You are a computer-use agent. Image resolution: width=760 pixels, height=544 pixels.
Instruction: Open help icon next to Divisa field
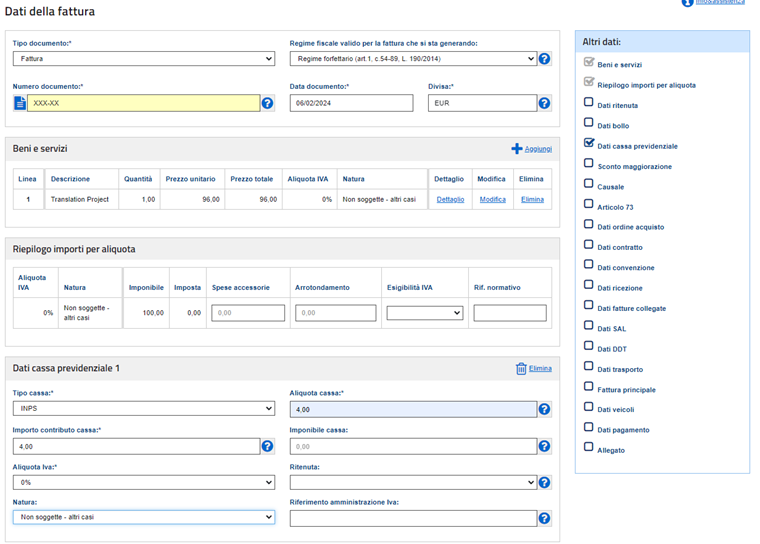click(x=544, y=103)
